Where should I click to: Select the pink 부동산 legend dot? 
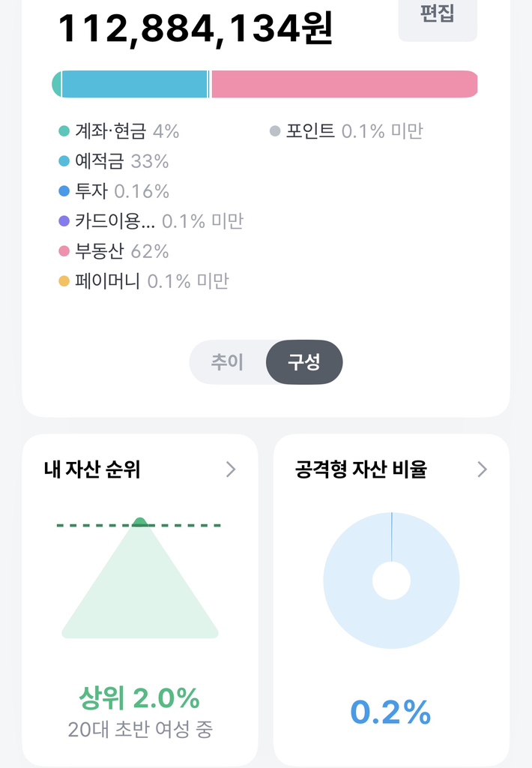pyautogui.click(x=64, y=252)
